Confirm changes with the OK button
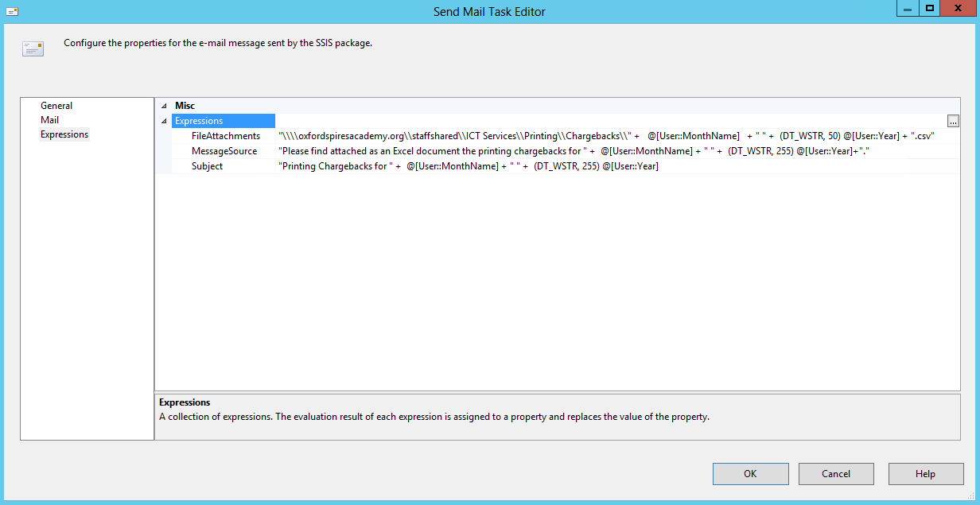Viewport: 980px width, 505px height. point(750,473)
